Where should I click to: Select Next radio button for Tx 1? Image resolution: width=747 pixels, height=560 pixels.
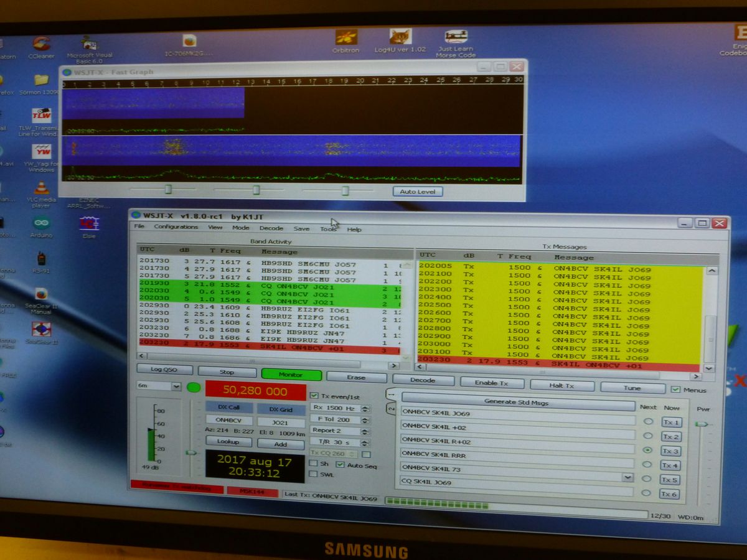[x=648, y=421]
